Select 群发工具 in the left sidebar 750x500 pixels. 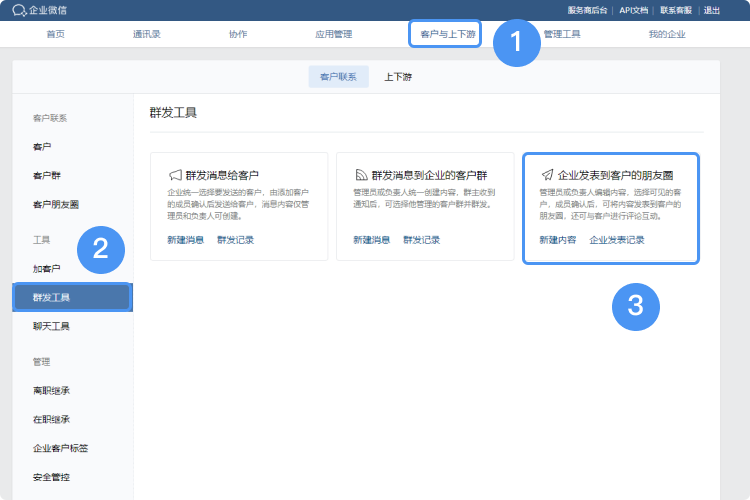coord(52,298)
